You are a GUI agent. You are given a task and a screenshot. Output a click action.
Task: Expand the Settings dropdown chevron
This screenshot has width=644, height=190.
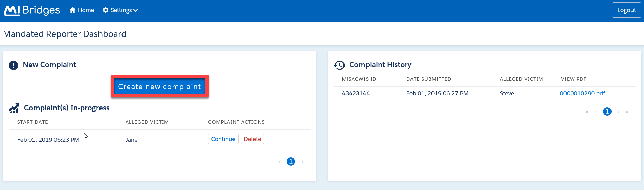136,11
